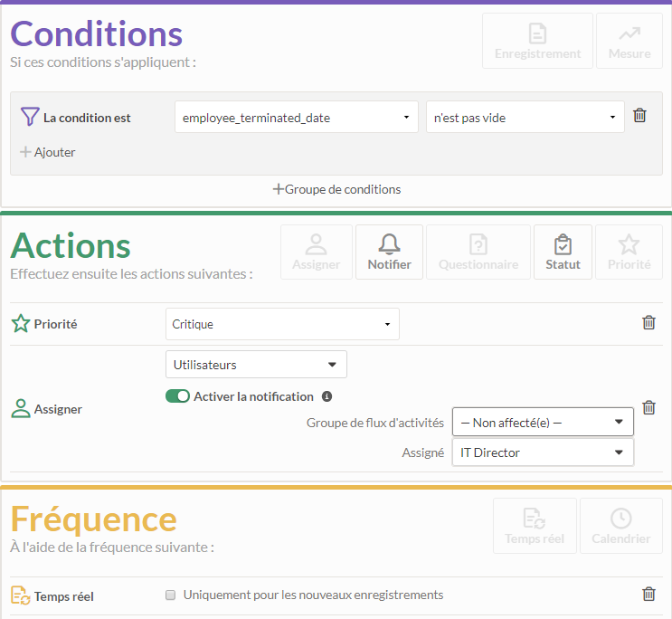Open the n'est pas vide operator dropdown

(x=525, y=117)
